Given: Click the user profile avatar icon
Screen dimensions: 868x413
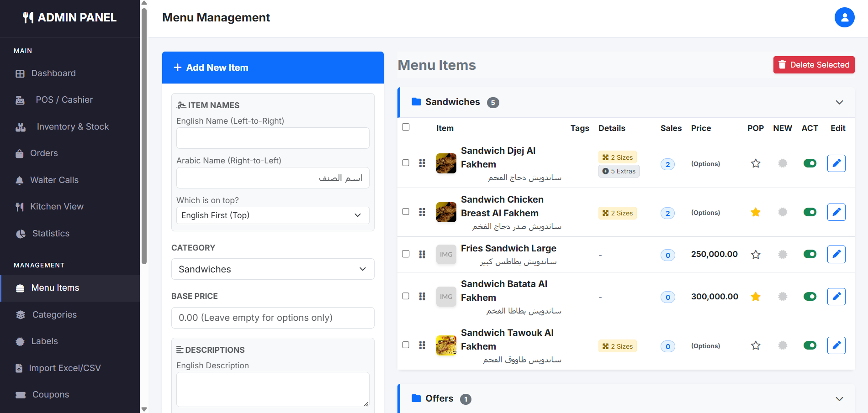Looking at the screenshot, I should [844, 17].
